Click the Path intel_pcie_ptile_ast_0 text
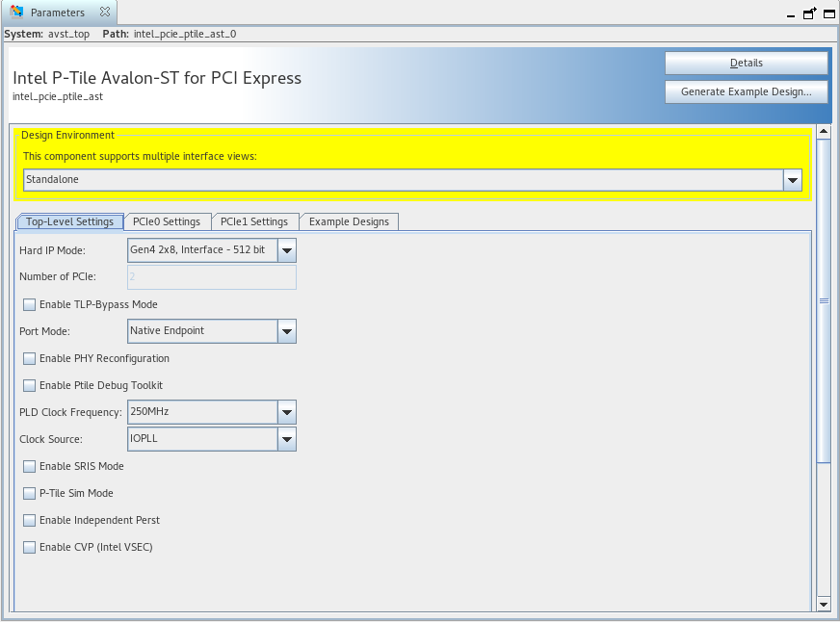This screenshot has width=840, height=622. 170,35
